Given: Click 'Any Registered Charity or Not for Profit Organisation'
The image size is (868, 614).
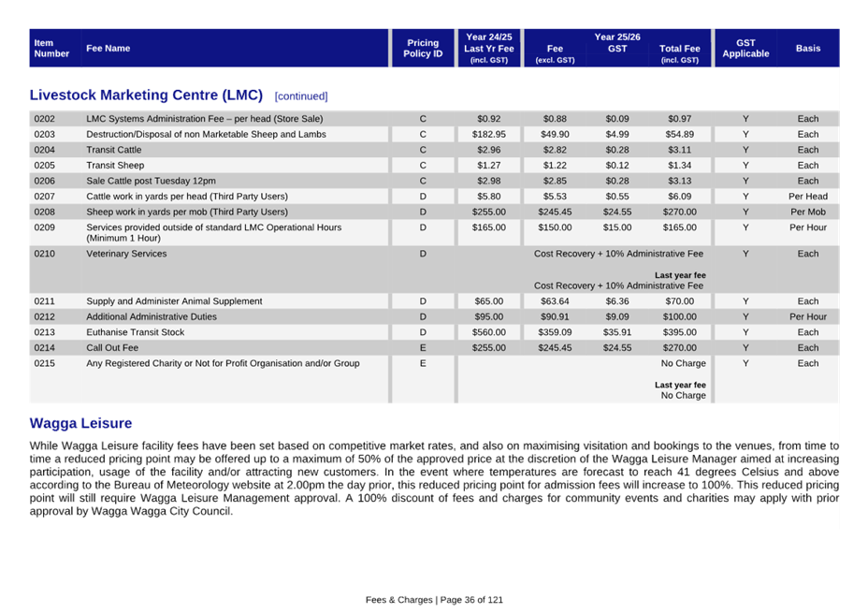Looking at the screenshot, I should [x=223, y=363].
